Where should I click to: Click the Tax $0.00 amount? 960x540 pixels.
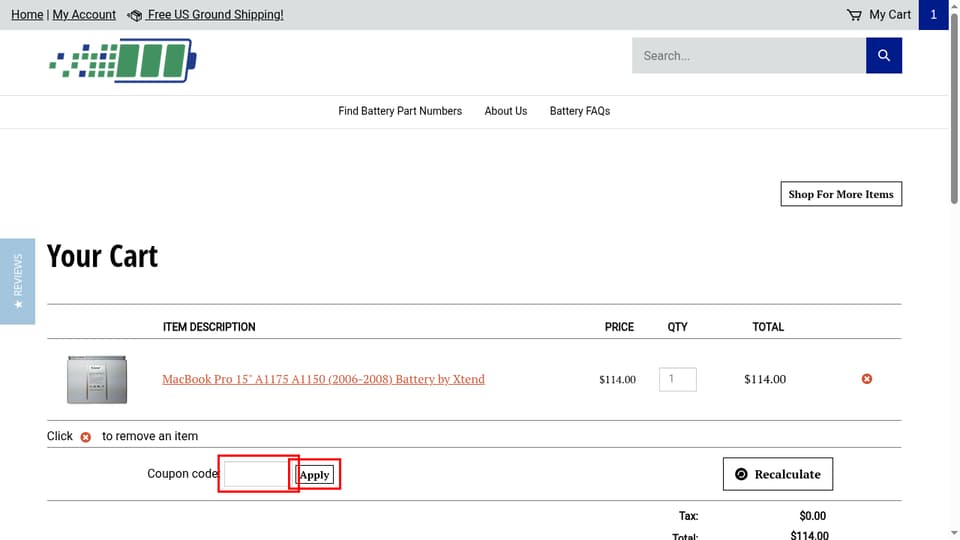812,516
